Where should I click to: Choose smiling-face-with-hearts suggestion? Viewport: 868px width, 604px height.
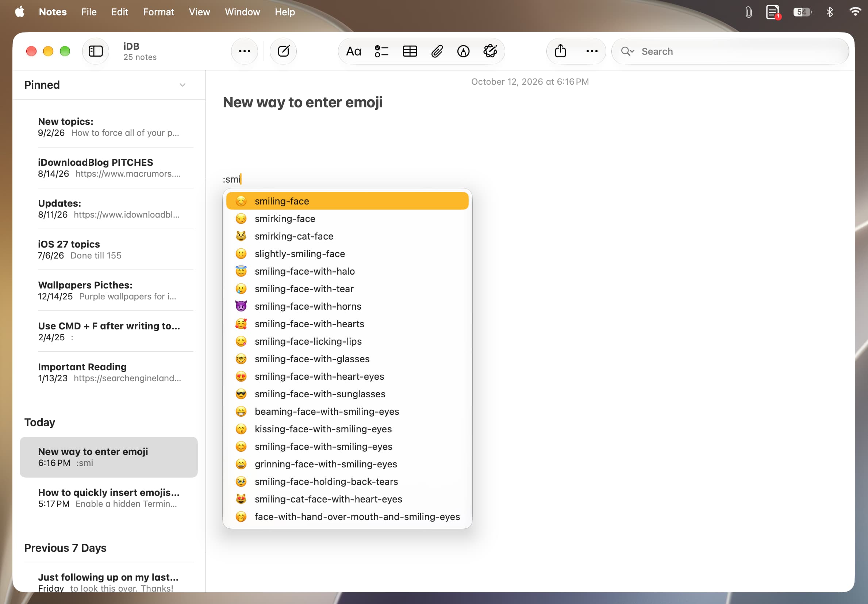347,324
